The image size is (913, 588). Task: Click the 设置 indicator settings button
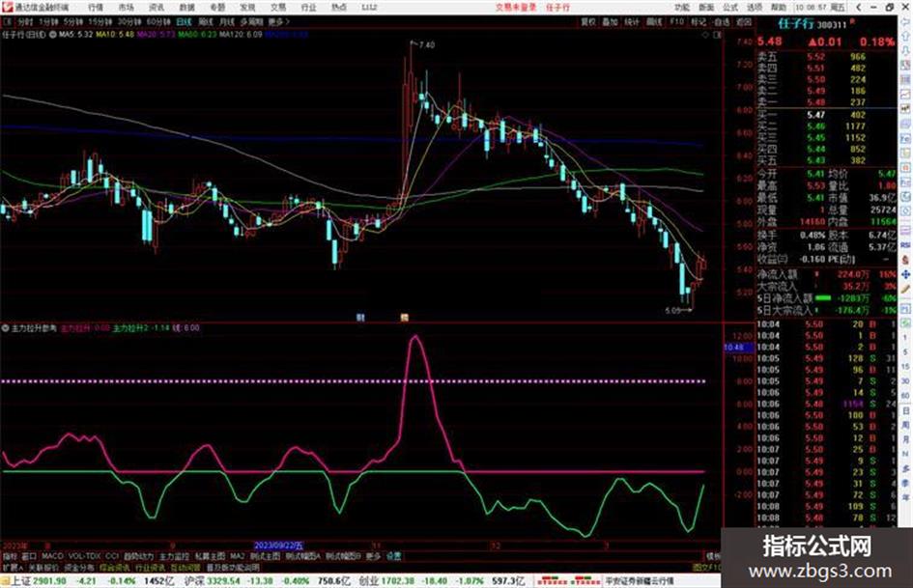pyautogui.click(x=393, y=556)
